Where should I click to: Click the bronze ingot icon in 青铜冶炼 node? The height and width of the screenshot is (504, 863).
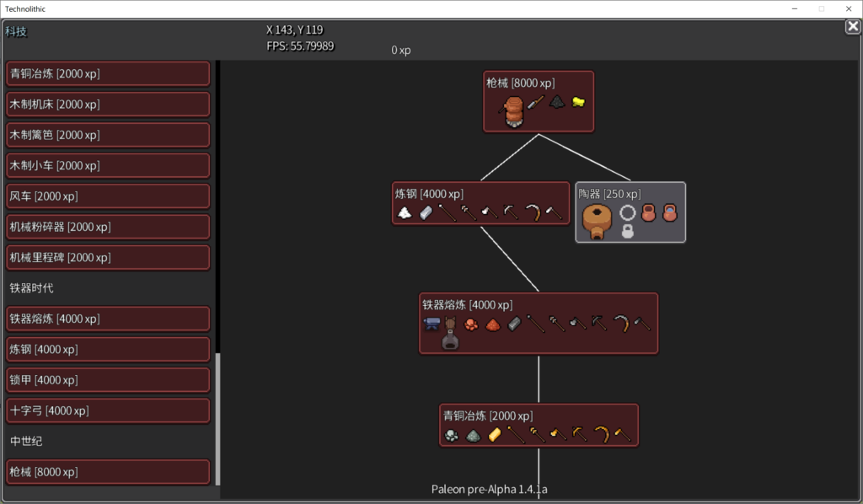[495, 435]
